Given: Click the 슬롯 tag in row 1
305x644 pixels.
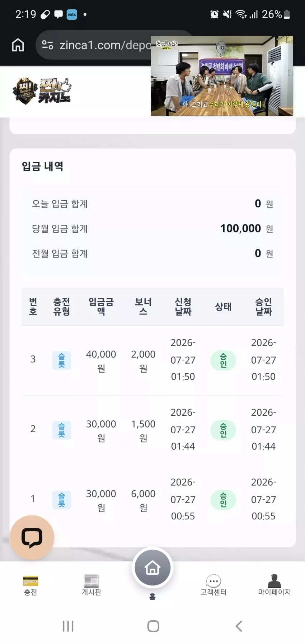Looking at the screenshot, I should tap(62, 500).
